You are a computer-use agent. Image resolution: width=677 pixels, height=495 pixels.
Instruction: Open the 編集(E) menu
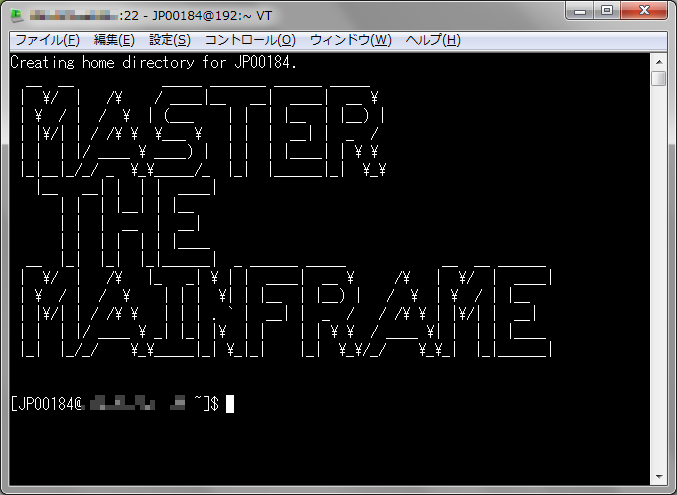pos(114,40)
